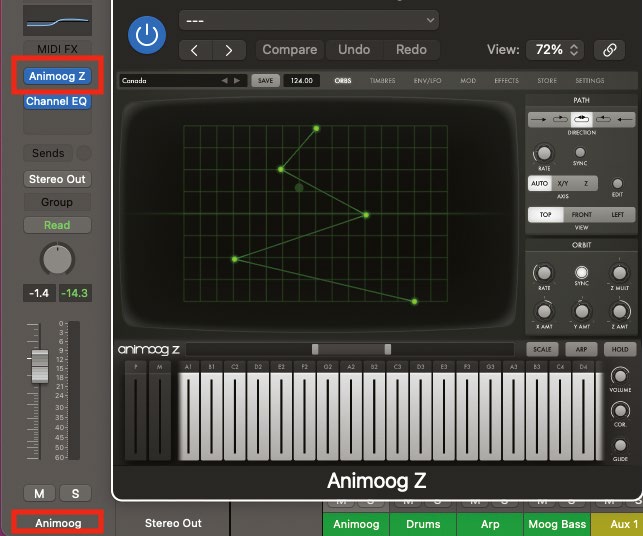
Task: Switch view to TOP
Action: pos(545,214)
